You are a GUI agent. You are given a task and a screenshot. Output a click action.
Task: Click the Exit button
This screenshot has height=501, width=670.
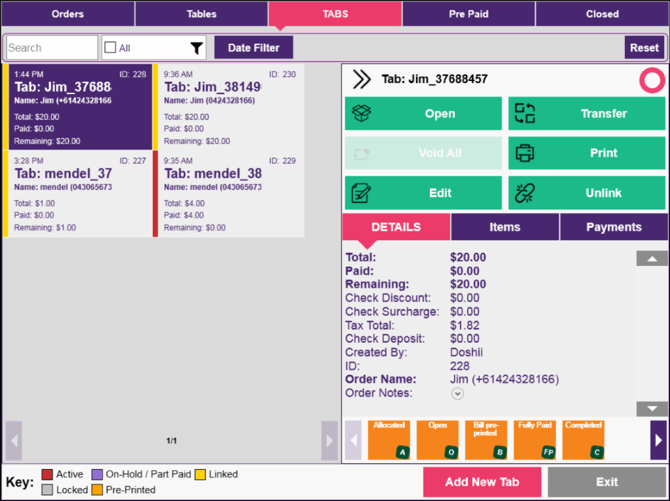tap(607, 482)
